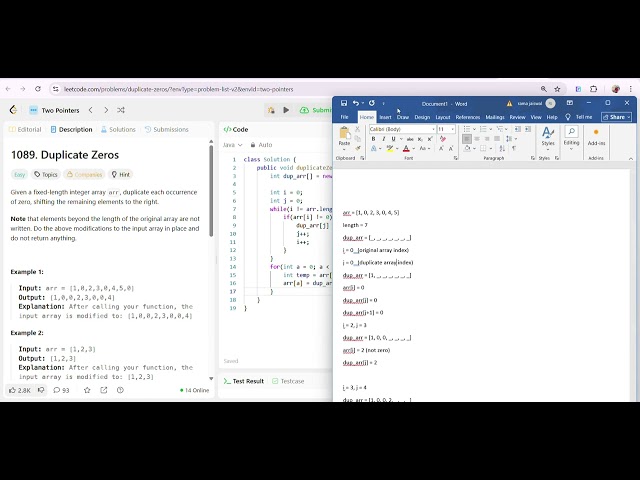Save the Word document with the disk icon

click(x=344, y=103)
